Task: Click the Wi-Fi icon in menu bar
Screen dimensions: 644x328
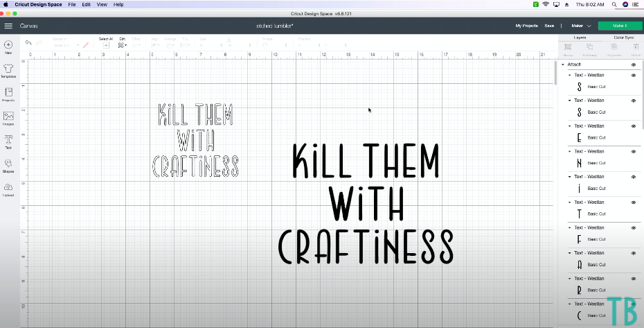Action: (x=546, y=5)
